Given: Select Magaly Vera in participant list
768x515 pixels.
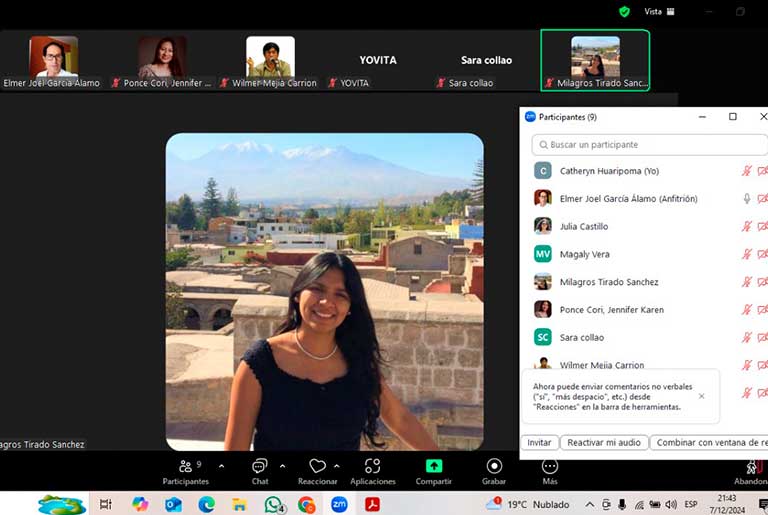Looking at the screenshot, I should point(584,254).
